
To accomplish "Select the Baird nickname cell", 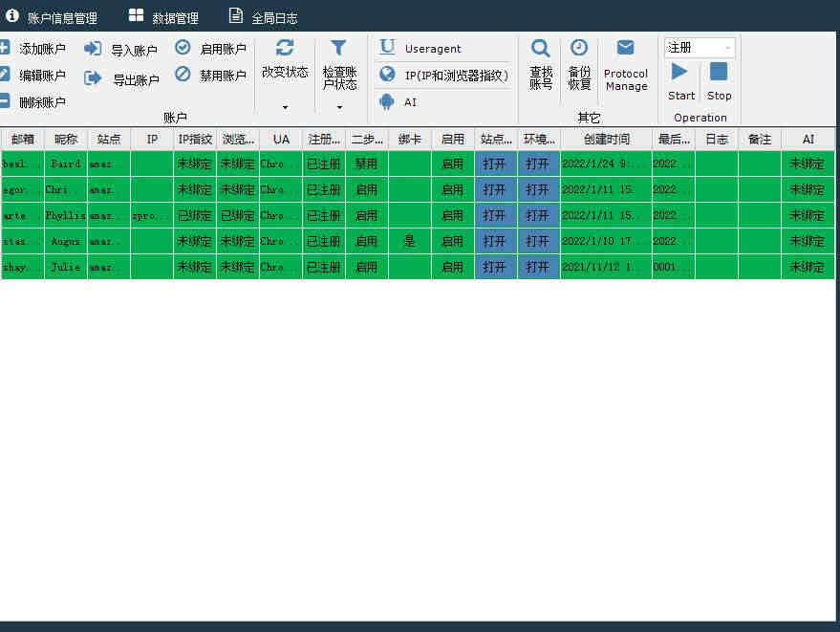I will 66,163.
